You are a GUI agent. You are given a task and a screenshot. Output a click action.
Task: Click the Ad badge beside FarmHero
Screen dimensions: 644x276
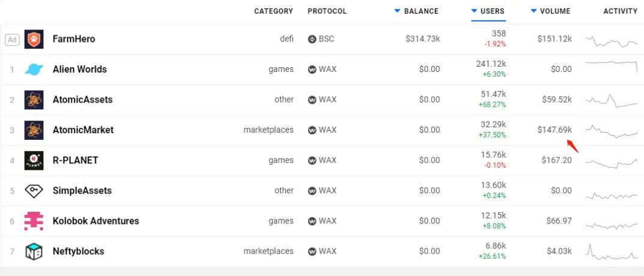pyautogui.click(x=12, y=40)
